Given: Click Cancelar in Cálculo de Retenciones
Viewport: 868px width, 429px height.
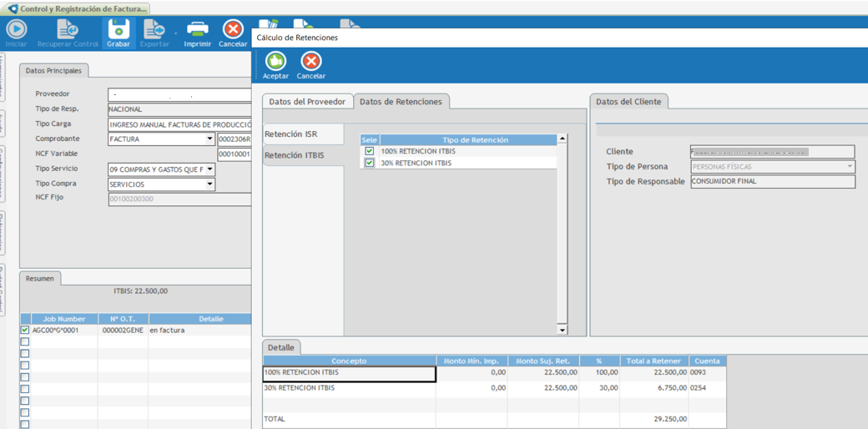Looking at the screenshot, I should [x=311, y=60].
